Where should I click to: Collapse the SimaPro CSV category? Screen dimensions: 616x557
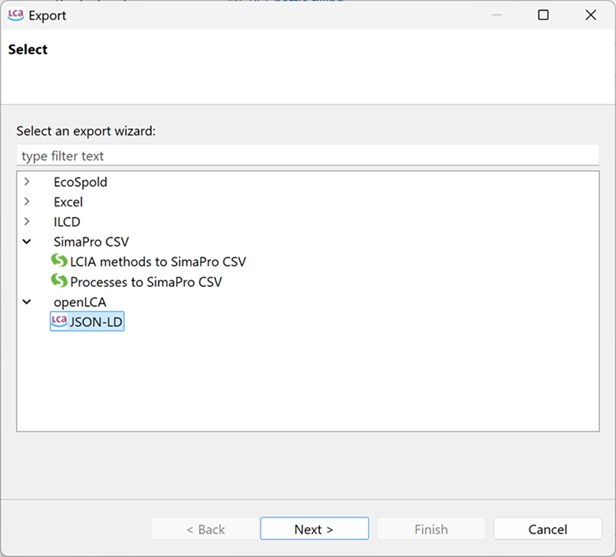point(27,242)
